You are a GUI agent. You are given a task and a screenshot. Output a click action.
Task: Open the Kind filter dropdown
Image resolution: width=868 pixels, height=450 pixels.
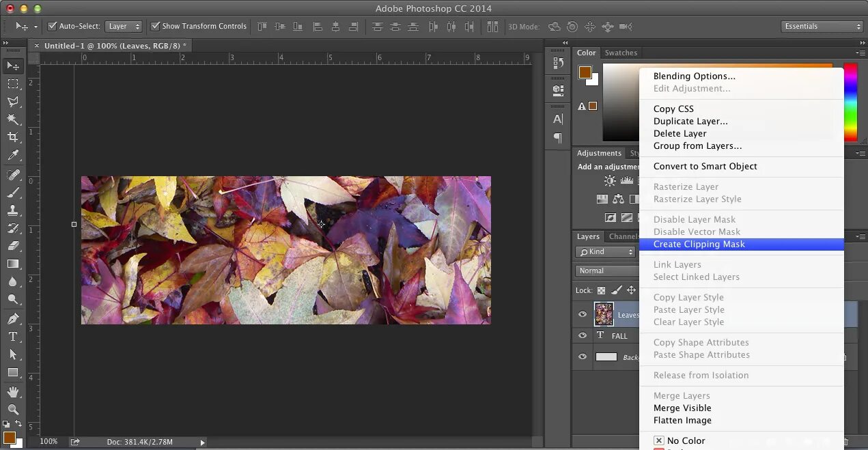pyautogui.click(x=606, y=252)
